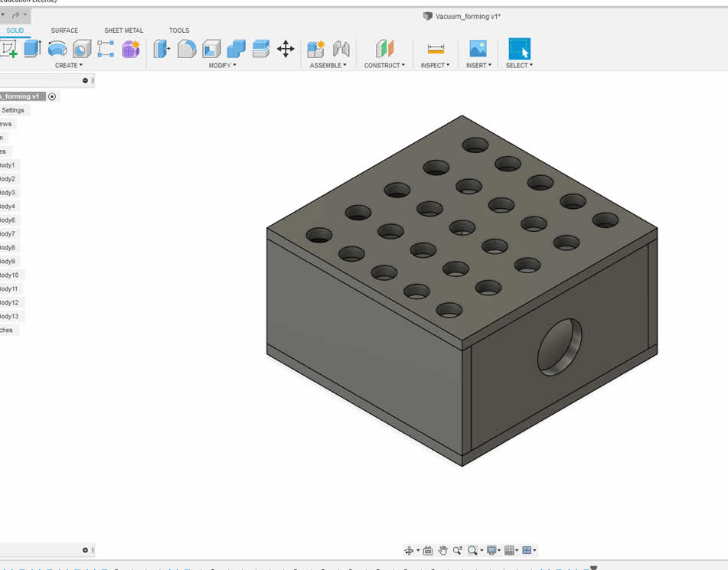Click the Fit zoom window icon

coord(472,551)
